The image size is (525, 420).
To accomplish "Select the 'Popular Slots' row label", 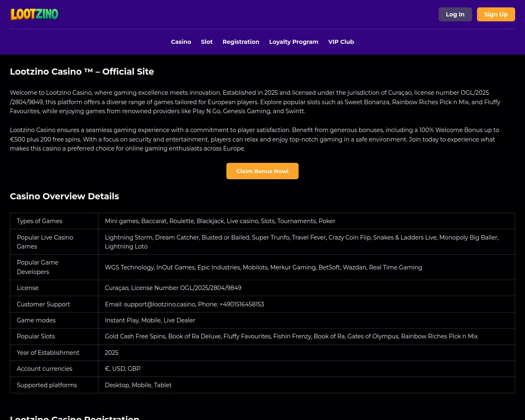I will (36, 336).
